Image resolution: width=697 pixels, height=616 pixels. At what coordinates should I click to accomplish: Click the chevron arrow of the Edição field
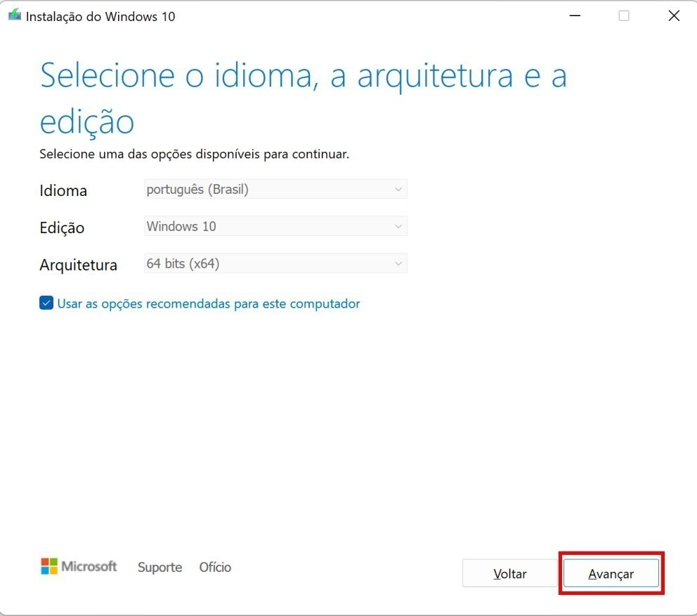coord(398,226)
